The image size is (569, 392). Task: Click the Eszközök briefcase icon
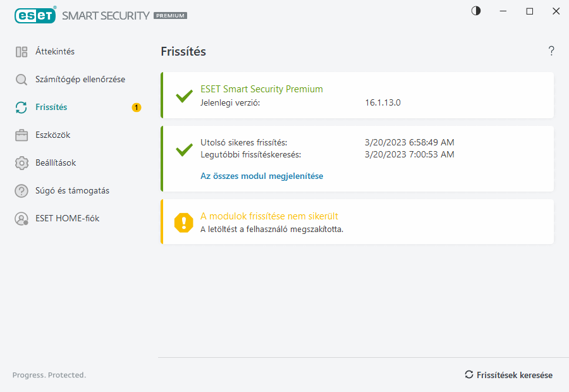click(x=21, y=135)
